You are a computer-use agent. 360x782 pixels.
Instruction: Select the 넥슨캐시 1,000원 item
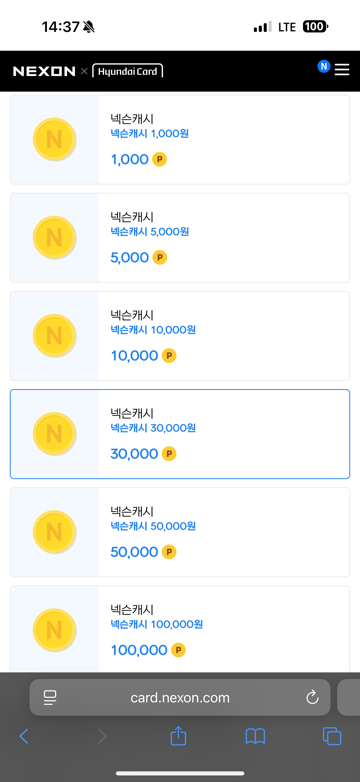pyautogui.click(x=180, y=140)
